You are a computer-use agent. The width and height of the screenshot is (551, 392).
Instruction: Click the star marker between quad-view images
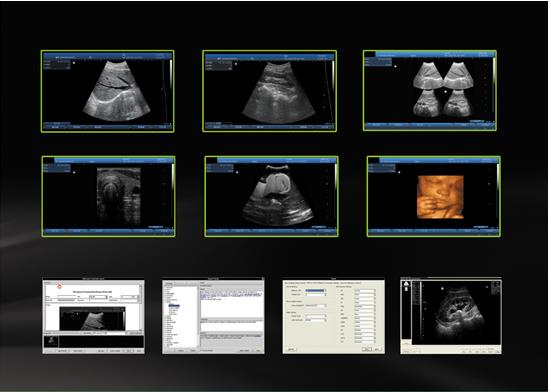[x=446, y=92]
